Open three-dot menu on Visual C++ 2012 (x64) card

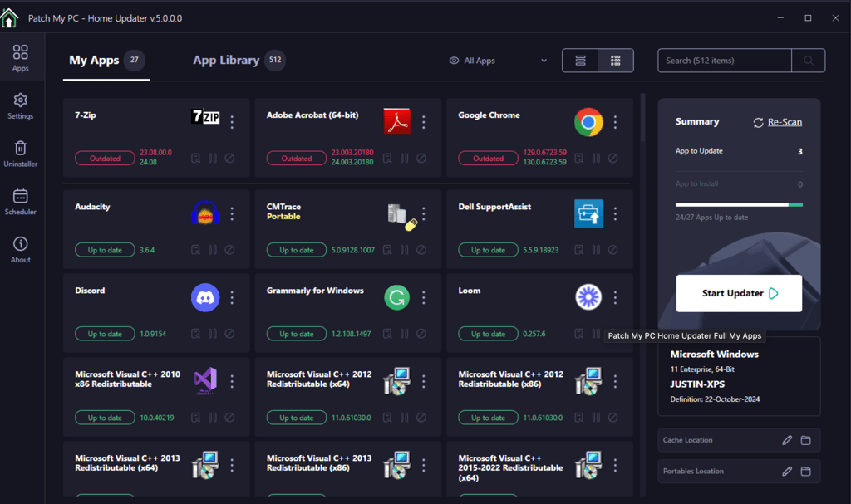click(x=424, y=381)
